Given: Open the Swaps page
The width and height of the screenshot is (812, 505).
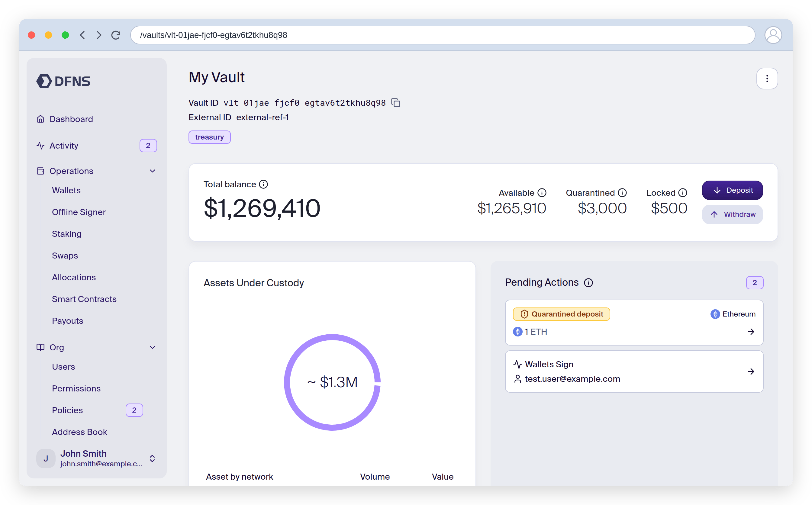Looking at the screenshot, I should pos(65,256).
